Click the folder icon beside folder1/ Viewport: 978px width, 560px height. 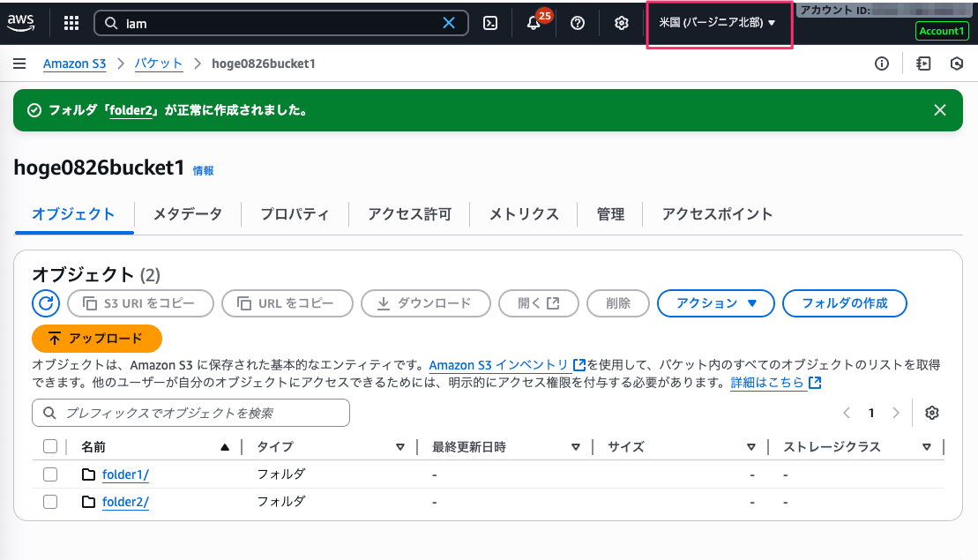pos(88,474)
